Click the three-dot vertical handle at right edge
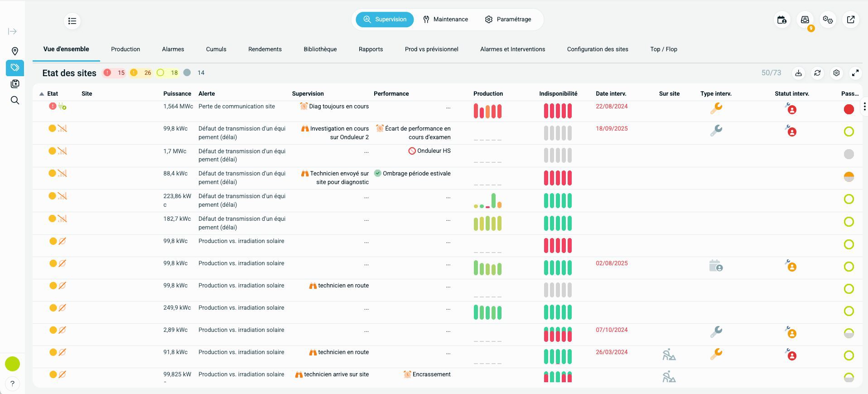Screen dimensions: 868x394 (x=864, y=107)
